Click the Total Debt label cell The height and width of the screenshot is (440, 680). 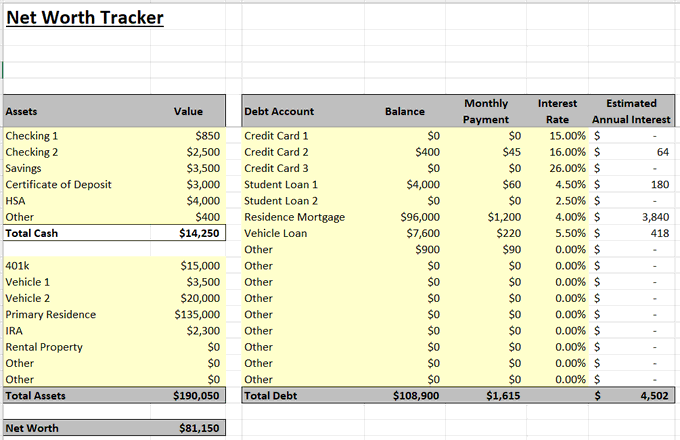point(271,396)
